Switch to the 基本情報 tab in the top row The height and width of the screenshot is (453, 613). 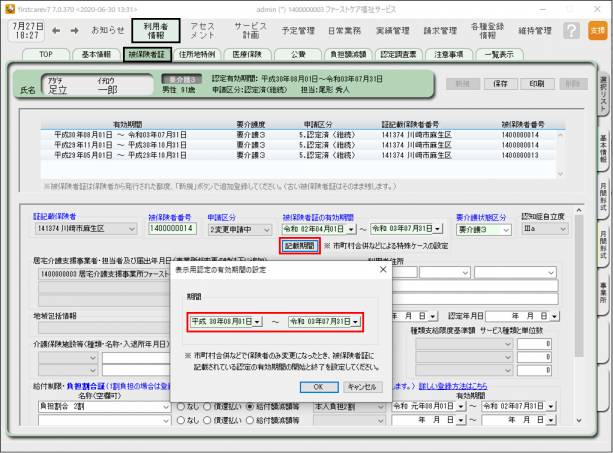click(96, 54)
